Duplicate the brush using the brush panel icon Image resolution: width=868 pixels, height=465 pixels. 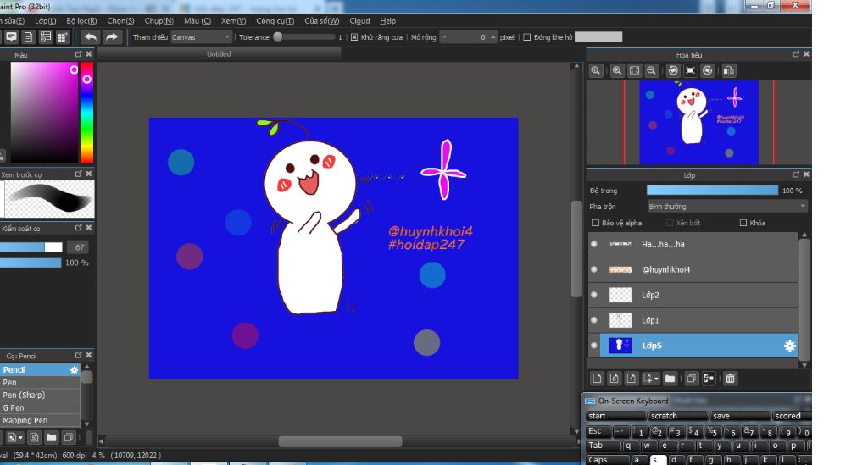[69, 437]
